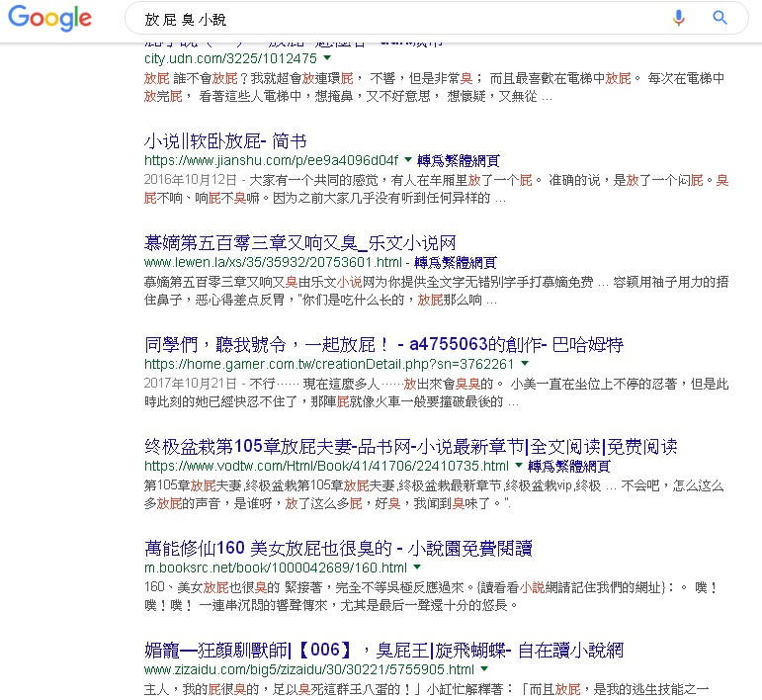Click the magnifying glass search button
762x700 pixels.
720,18
